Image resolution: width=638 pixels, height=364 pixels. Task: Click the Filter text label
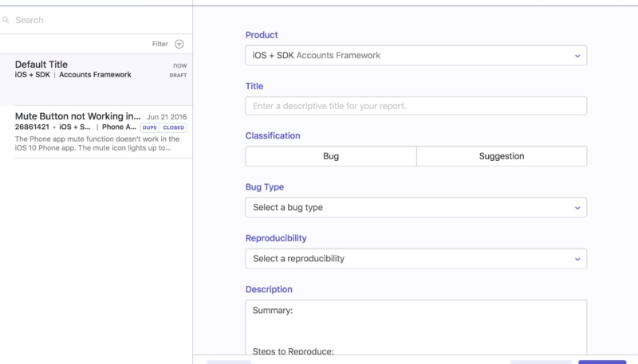pyautogui.click(x=159, y=45)
